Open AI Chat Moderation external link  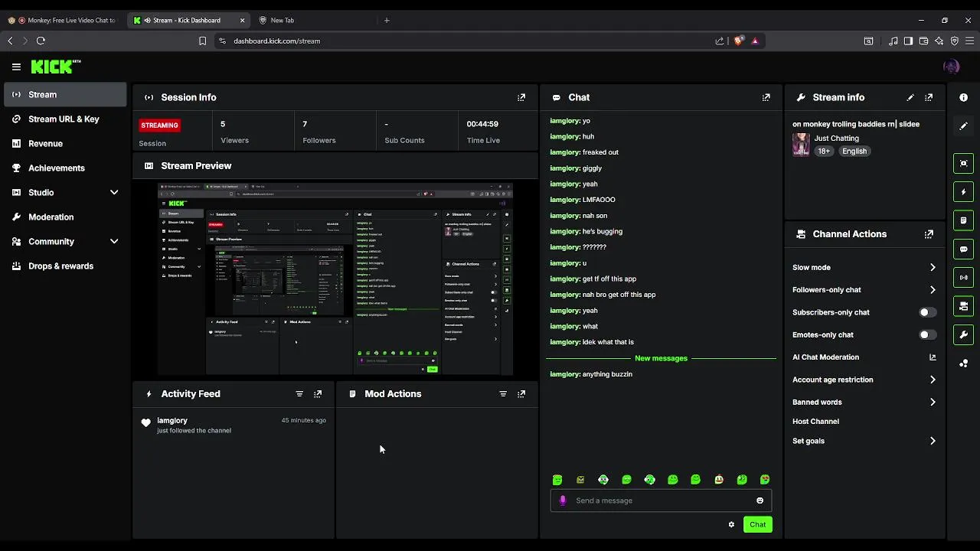933,357
